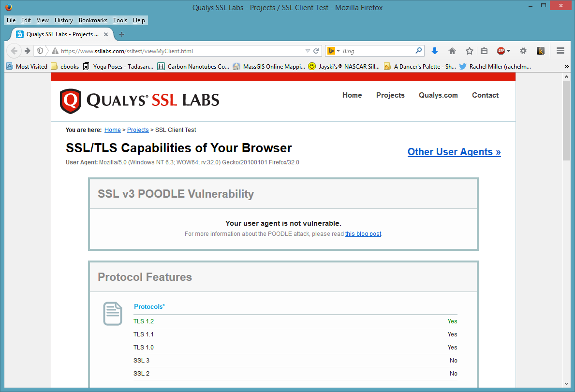Open the URL history dropdown arrow
The image size is (575, 392).
(x=308, y=51)
